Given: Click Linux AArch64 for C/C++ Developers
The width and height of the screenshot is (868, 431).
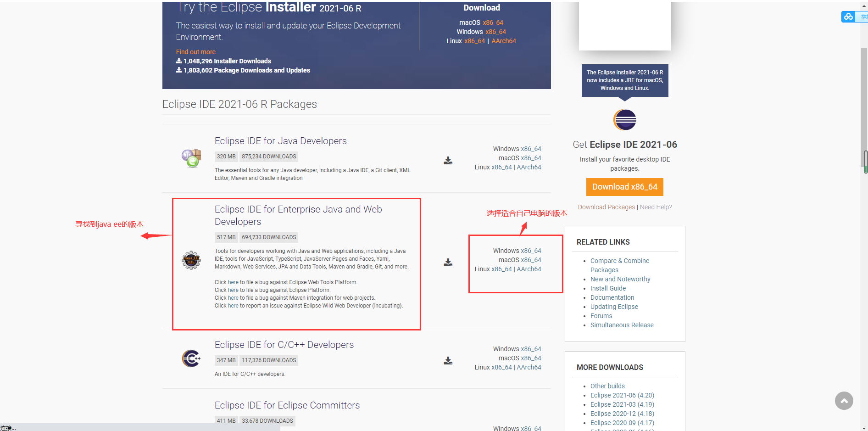Looking at the screenshot, I should 529,367.
